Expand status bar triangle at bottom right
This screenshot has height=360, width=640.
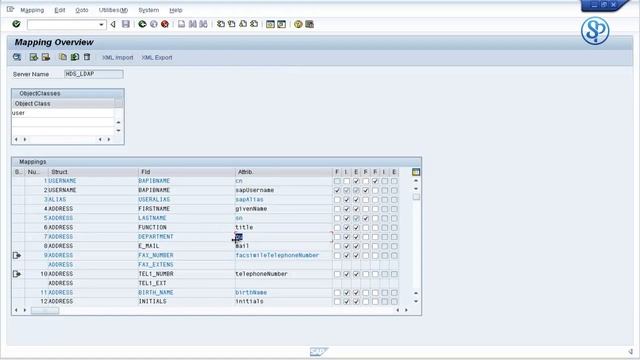pyautogui.click(x=631, y=351)
